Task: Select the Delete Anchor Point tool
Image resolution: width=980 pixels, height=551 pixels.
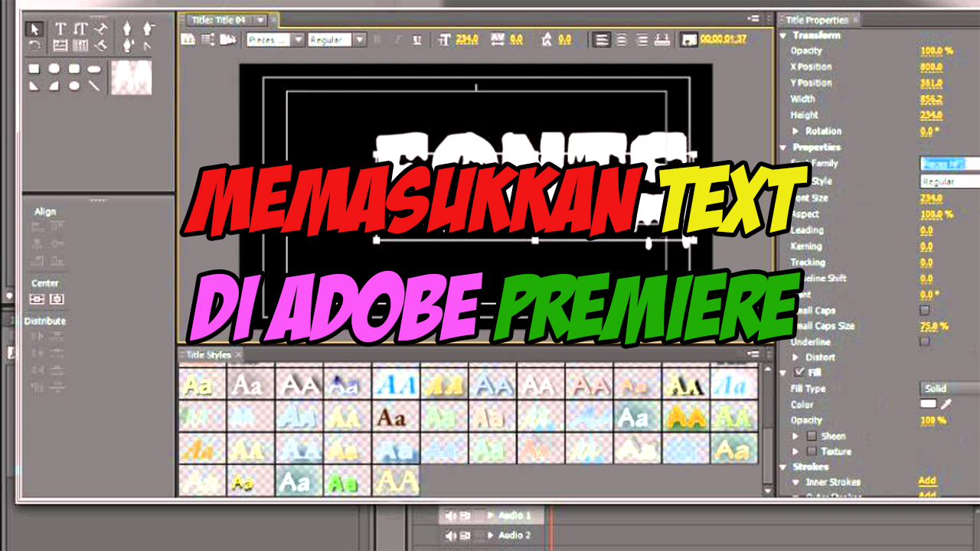Action: [x=149, y=28]
